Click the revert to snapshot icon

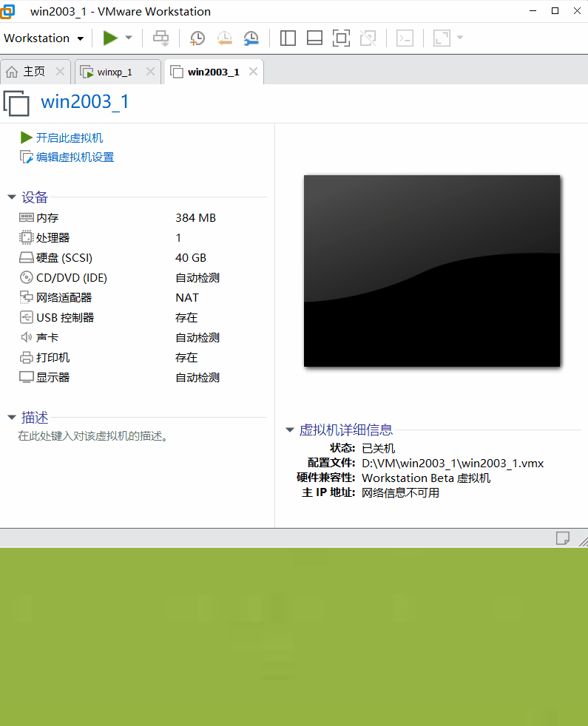point(224,38)
